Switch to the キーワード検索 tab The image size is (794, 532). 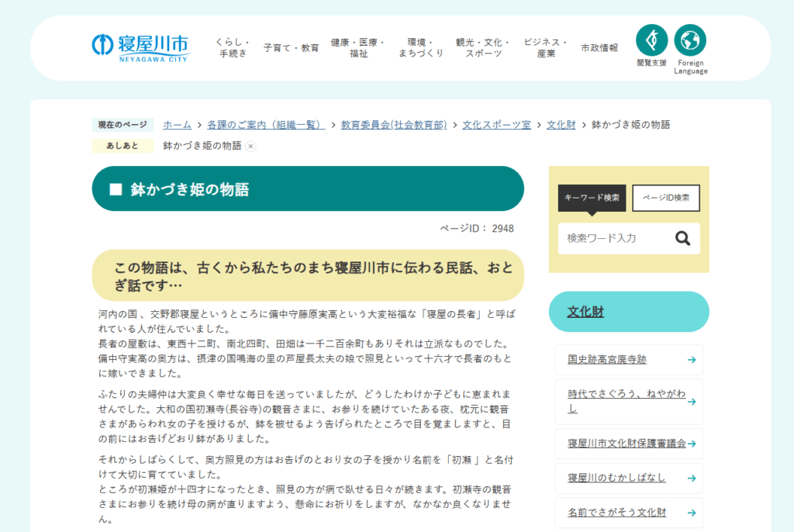[592, 198]
